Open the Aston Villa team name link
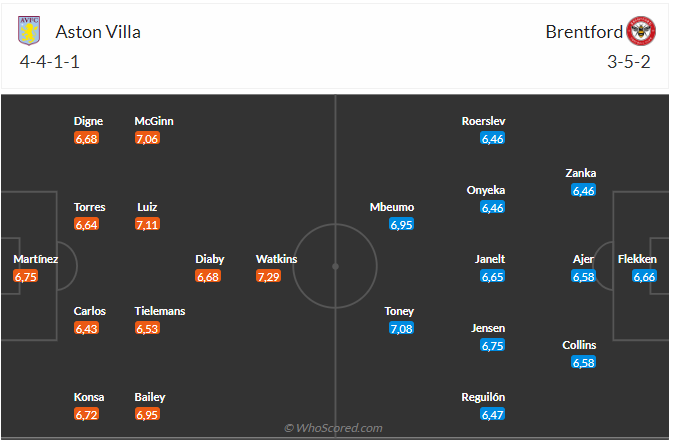Image resolution: width=680 pixels, height=440 pixels. 98,31
